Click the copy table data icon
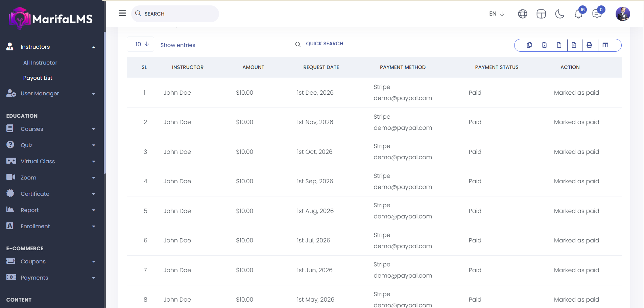The height and width of the screenshot is (308, 644). coord(529,45)
